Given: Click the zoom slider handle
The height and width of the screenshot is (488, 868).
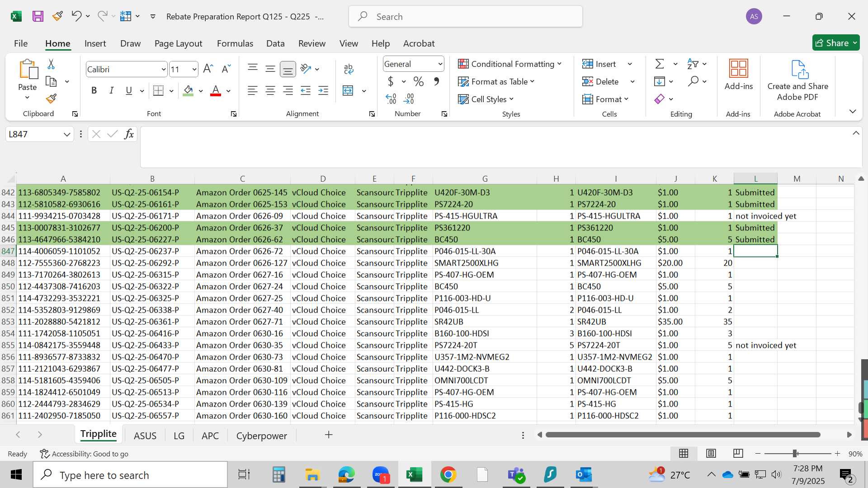Looking at the screenshot, I should point(795,453).
